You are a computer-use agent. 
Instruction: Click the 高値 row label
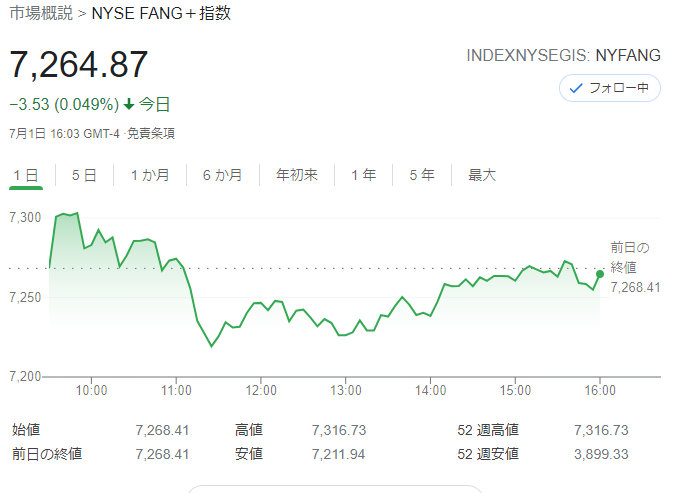(x=249, y=430)
